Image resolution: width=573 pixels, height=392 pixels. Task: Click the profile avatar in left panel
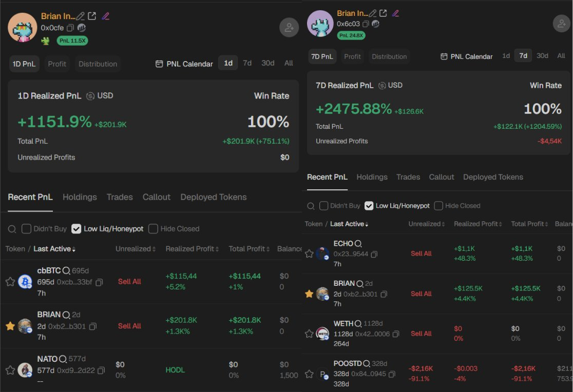click(22, 27)
